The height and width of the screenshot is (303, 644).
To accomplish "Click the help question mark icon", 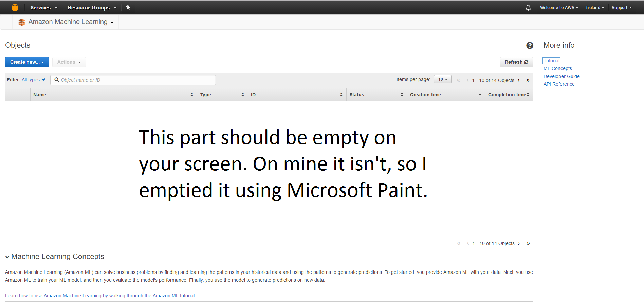I will [x=529, y=45].
